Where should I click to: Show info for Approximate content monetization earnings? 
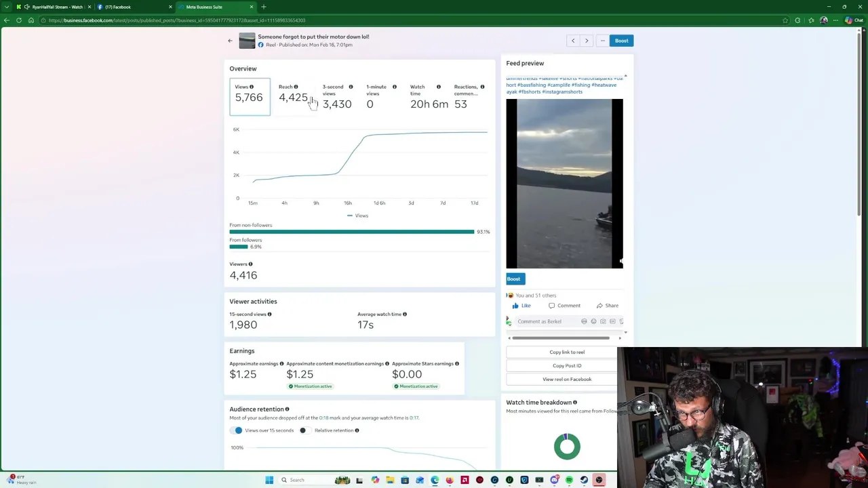click(x=387, y=364)
